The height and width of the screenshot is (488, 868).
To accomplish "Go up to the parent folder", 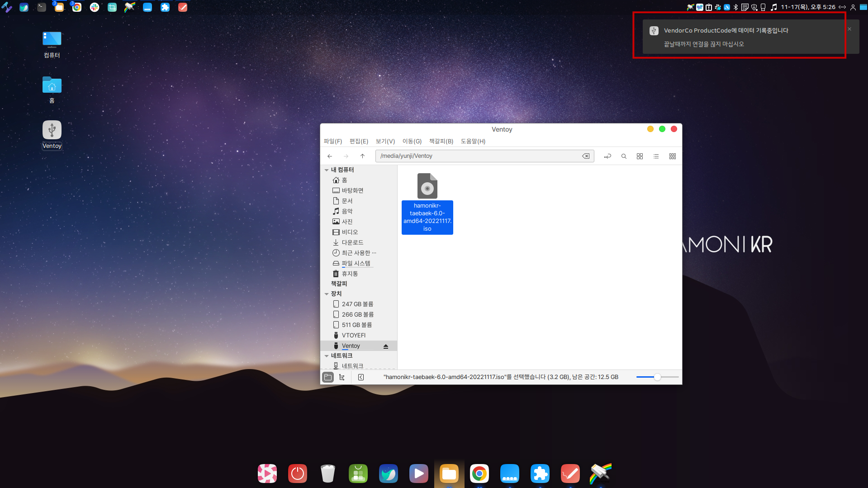I will point(362,156).
